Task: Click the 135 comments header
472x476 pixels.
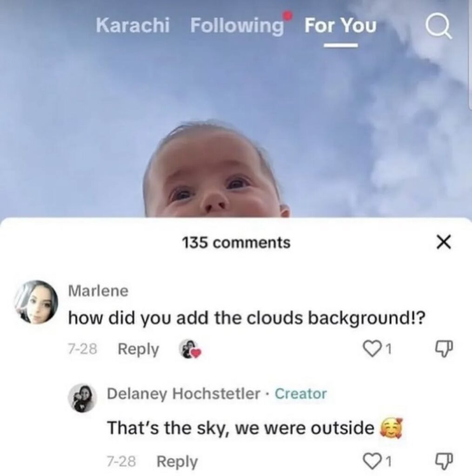Action: (236, 242)
